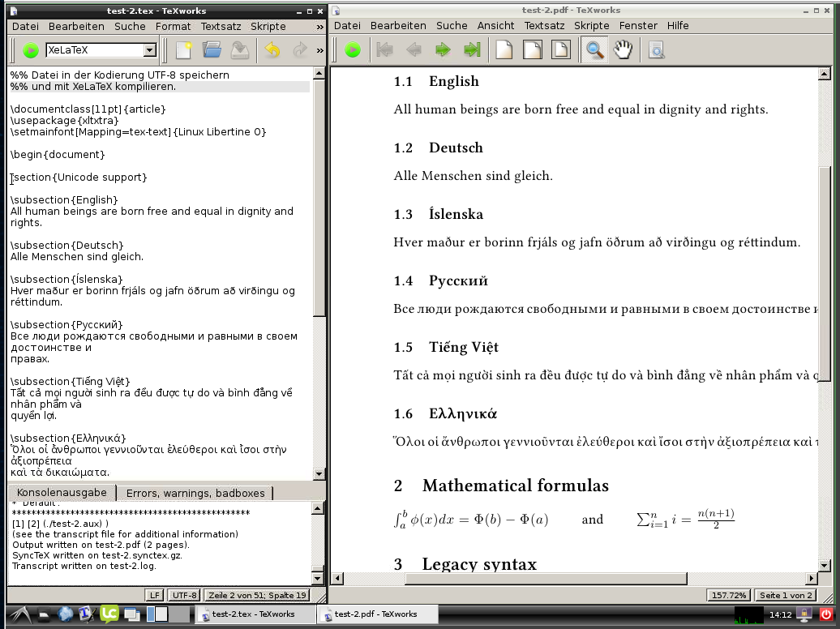Click the 157.72% zoom level indicator
Screen dimensions: 840x629
pyautogui.click(x=728, y=595)
